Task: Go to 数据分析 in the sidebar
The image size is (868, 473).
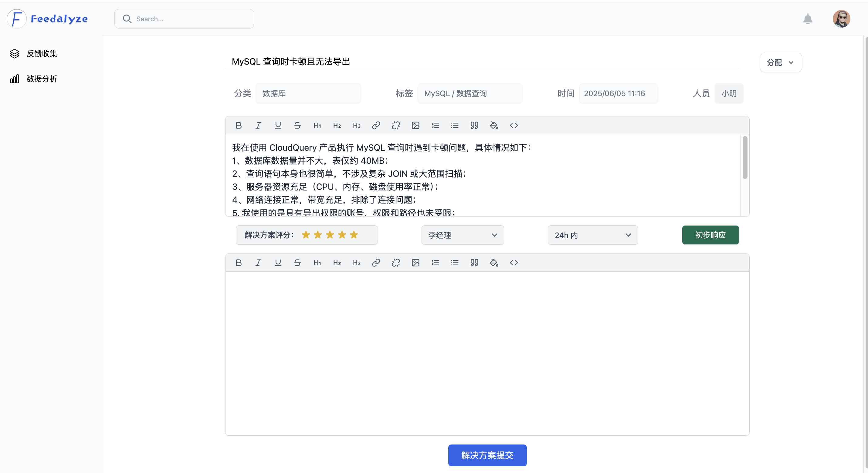Action: [42, 79]
